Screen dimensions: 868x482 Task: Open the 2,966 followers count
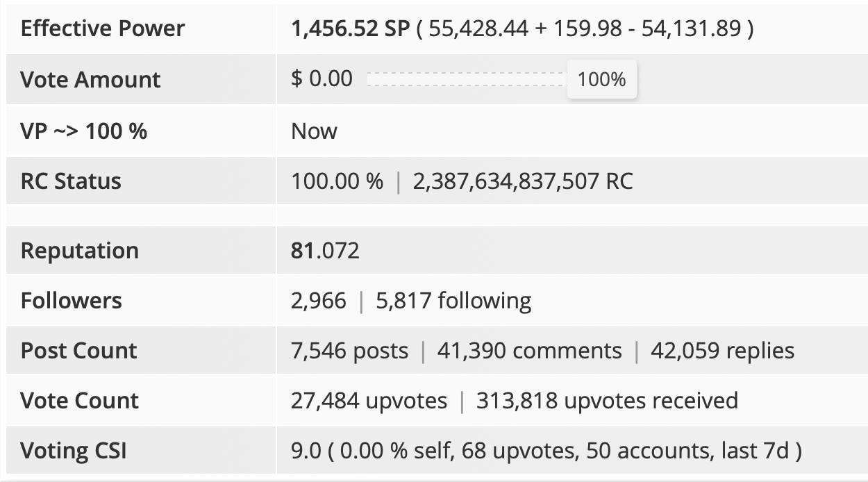coord(318,300)
